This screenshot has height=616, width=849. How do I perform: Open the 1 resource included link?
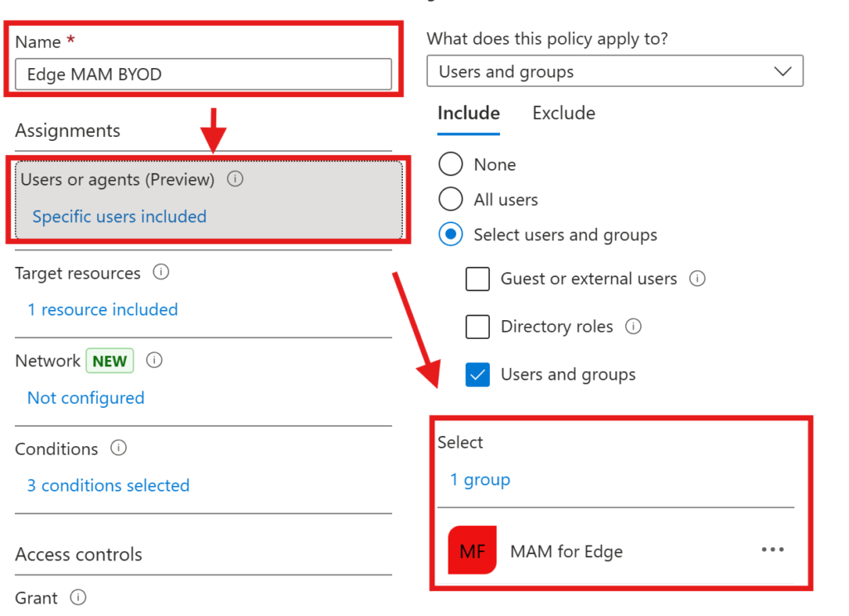[103, 309]
